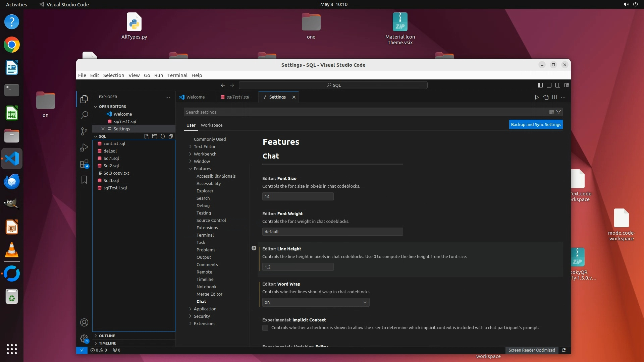Open Google Chrome from the dock
The width and height of the screenshot is (644, 362).
pyautogui.click(x=12, y=45)
